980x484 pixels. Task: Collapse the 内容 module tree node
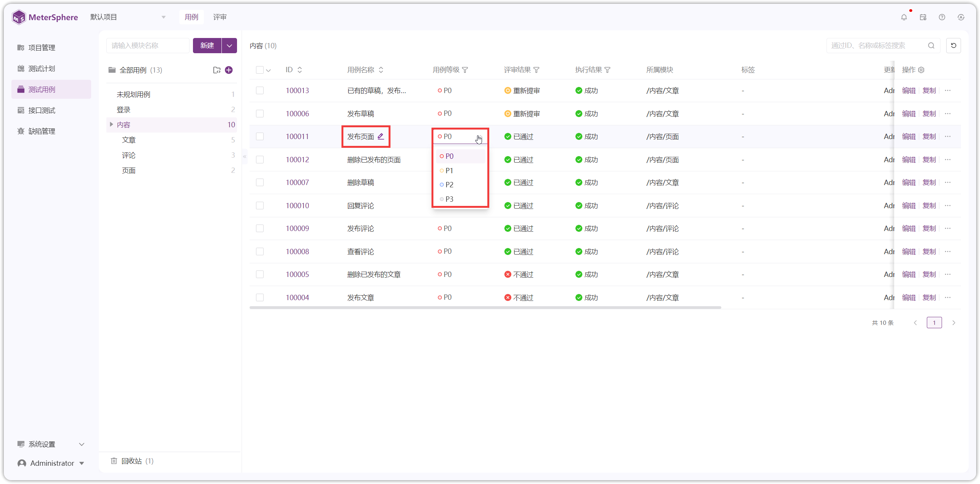pyautogui.click(x=111, y=125)
